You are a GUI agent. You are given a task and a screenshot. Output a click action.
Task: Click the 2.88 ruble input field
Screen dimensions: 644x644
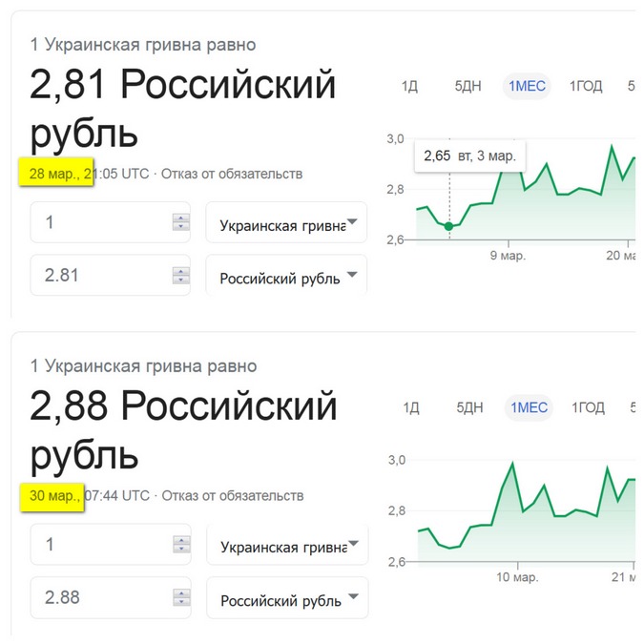[x=111, y=597]
